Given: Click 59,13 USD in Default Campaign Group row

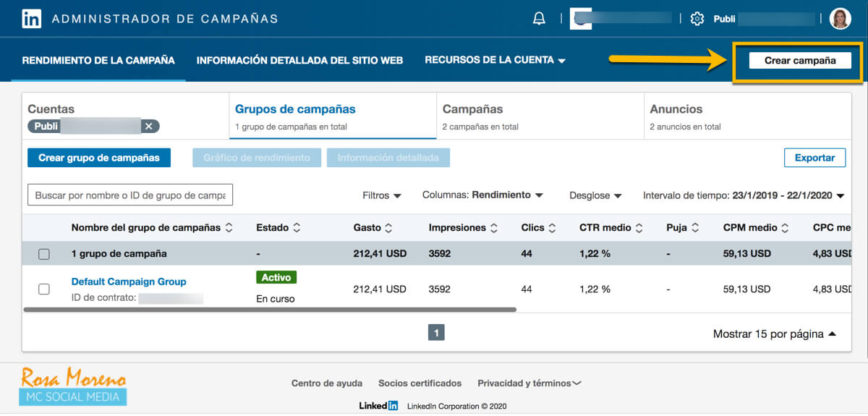Looking at the screenshot, I should (746, 289).
